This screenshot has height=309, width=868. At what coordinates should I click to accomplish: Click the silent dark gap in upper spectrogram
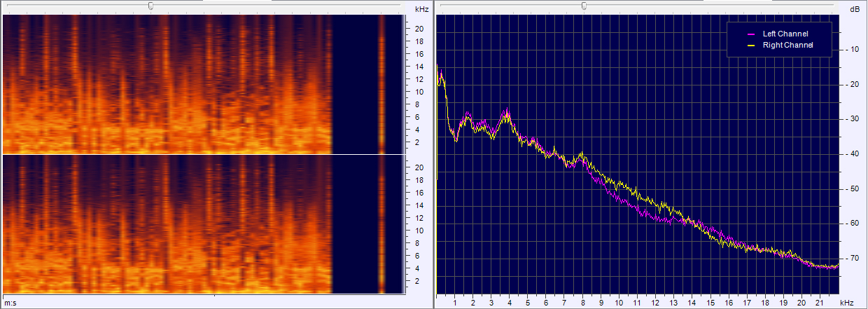[353, 84]
